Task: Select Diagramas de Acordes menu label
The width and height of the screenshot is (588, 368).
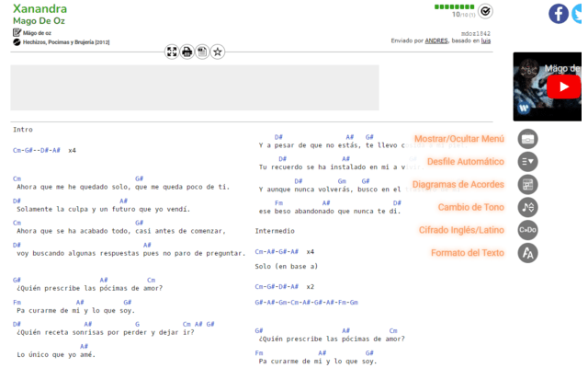Action: [x=458, y=184]
